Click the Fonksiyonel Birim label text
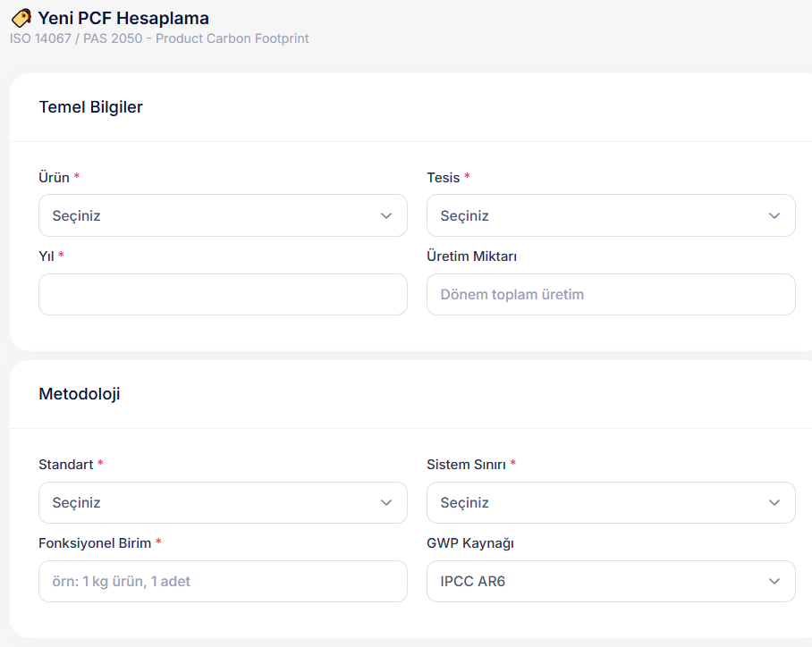Viewport: 812px width, 647px height. pos(95,543)
